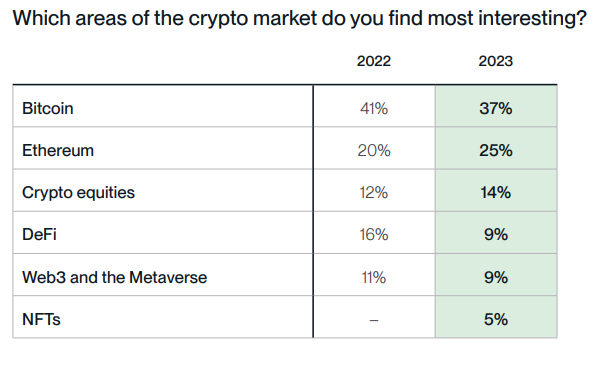
Task: Select the 2023 column header
Action: point(496,61)
